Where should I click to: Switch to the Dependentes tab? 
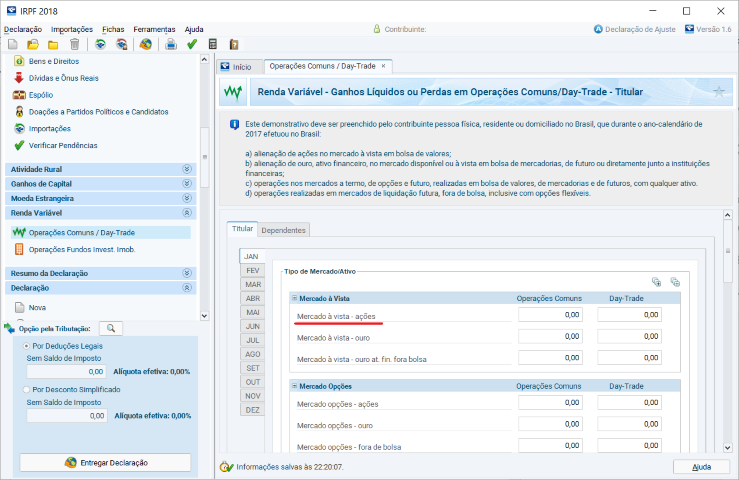(x=283, y=229)
